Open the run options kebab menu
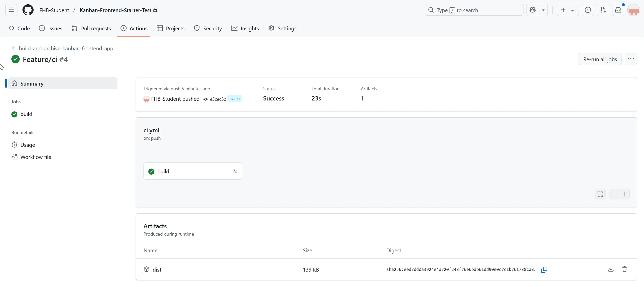The height and width of the screenshot is (287, 644). (x=631, y=59)
